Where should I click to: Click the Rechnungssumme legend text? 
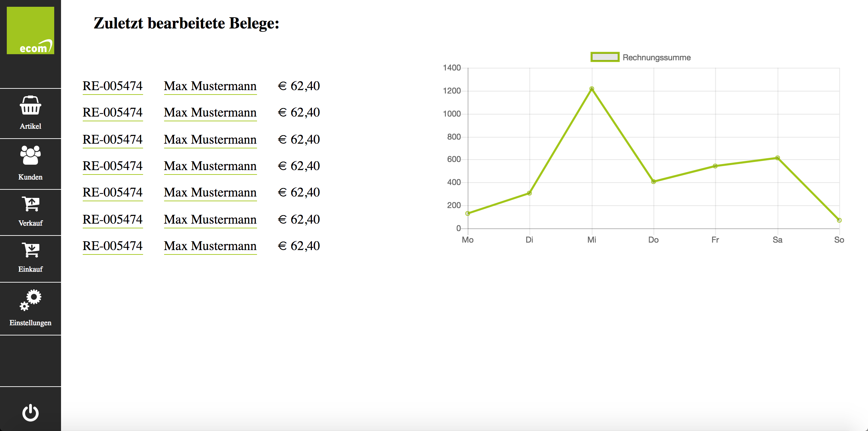[656, 58]
